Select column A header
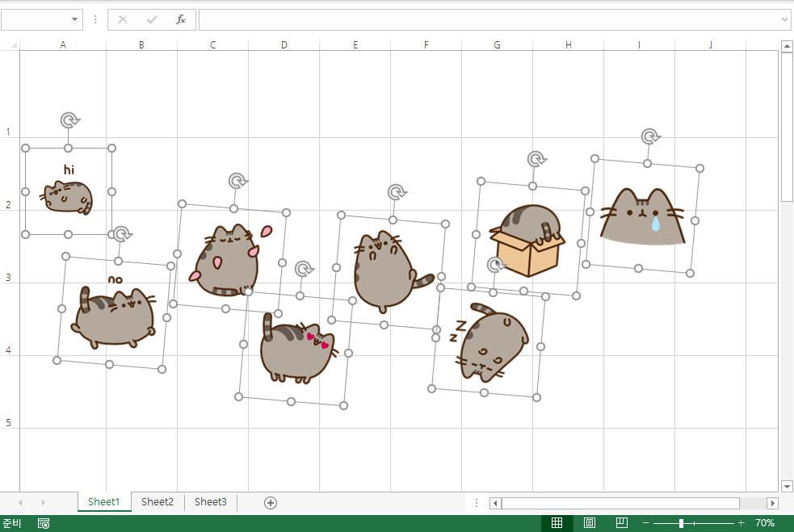The width and height of the screenshot is (794, 532). coord(63,45)
